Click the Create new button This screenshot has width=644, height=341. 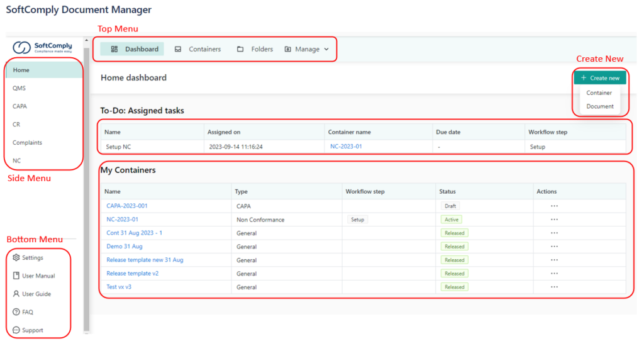click(600, 77)
